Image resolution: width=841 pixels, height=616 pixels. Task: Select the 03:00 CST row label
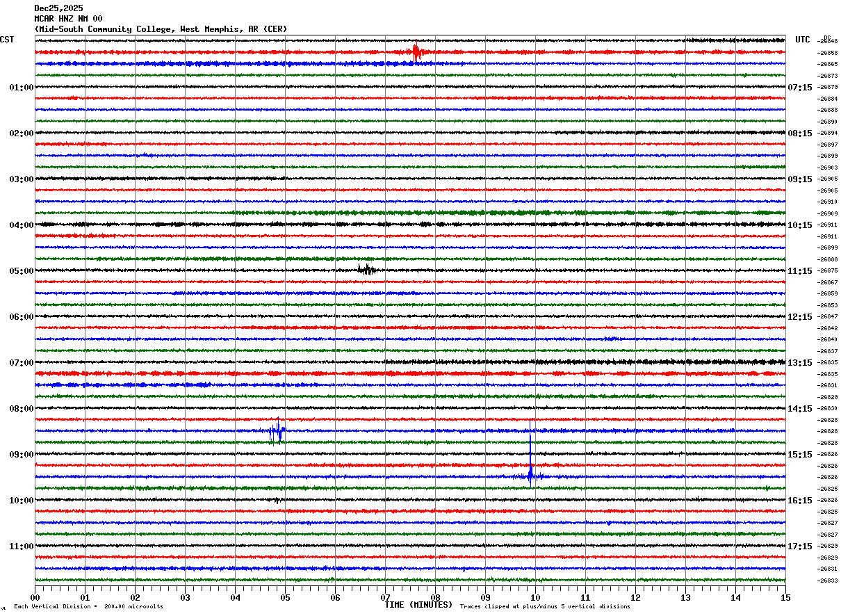(21, 179)
